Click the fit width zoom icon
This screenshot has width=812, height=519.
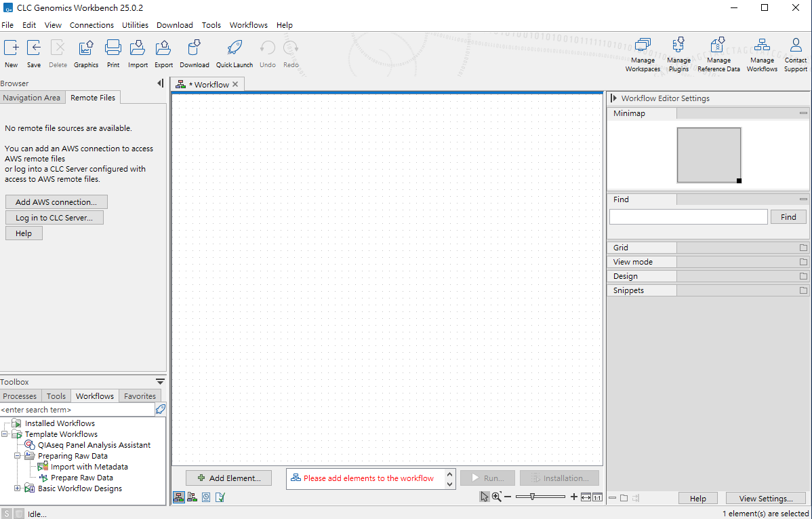[x=586, y=497]
